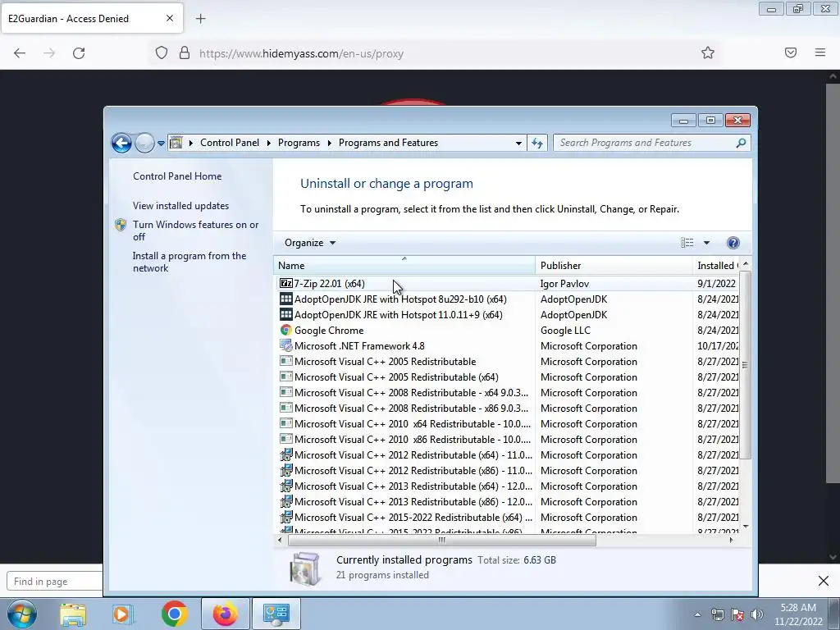
Task: Click program list scroll down arrow
Action: pyautogui.click(x=745, y=527)
